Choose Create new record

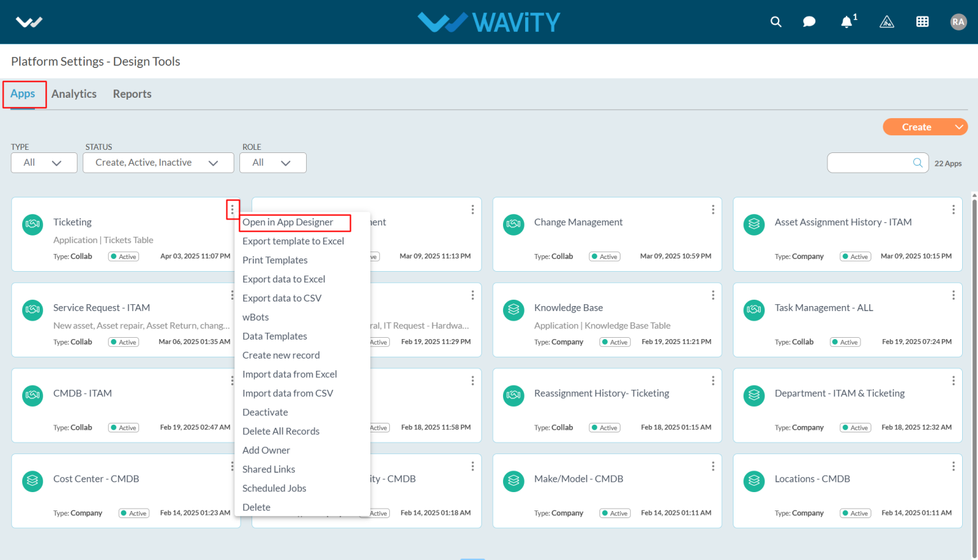pos(281,356)
